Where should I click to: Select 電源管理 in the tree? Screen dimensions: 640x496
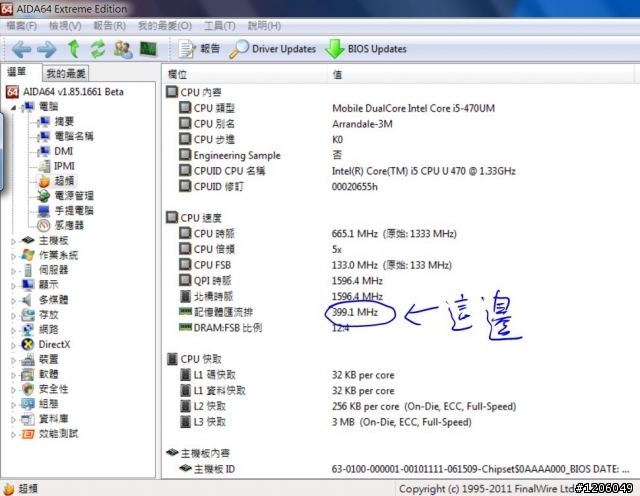pos(73,196)
